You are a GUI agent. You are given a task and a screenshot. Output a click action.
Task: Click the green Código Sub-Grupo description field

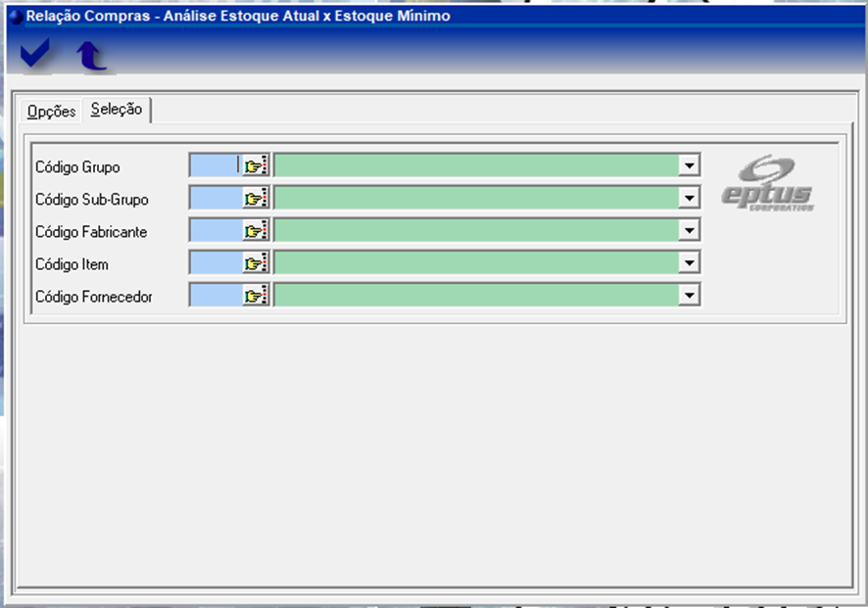coord(476,199)
